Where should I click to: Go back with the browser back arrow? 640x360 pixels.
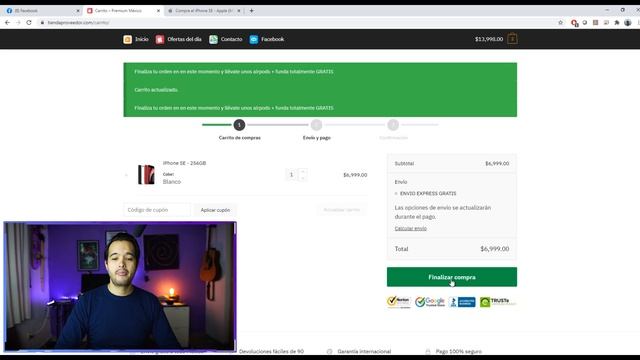click(x=7, y=22)
